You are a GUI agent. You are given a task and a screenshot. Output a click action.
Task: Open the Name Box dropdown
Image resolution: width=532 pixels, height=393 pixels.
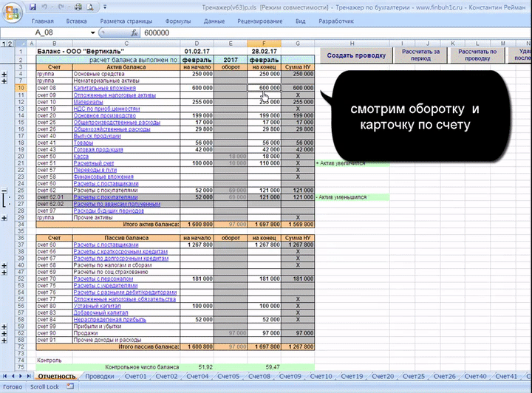coord(92,33)
